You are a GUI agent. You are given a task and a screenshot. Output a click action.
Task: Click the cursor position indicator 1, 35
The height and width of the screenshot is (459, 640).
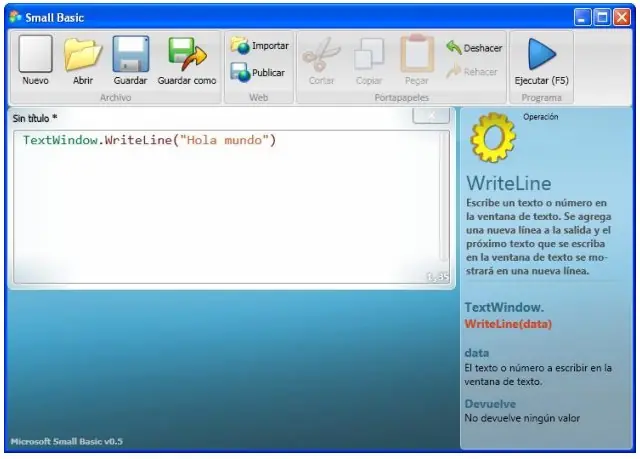[x=438, y=277]
